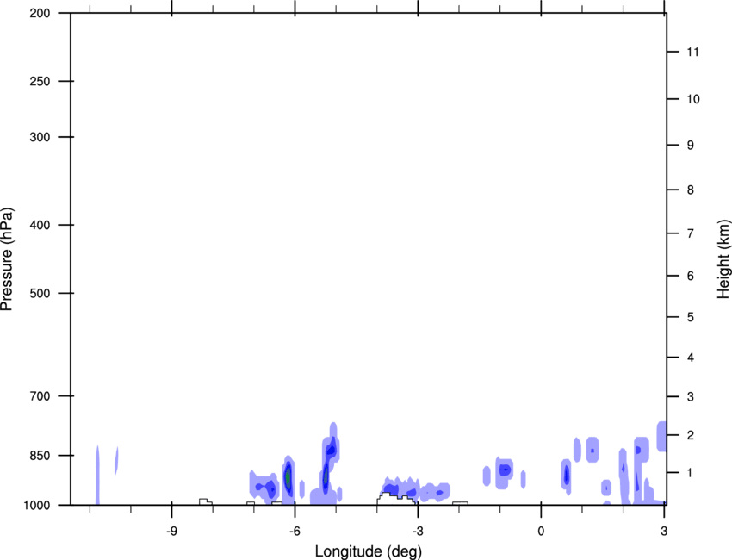Click the 0 longitude tick label
This screenshot has height=560, width=732.
(541, 531)
